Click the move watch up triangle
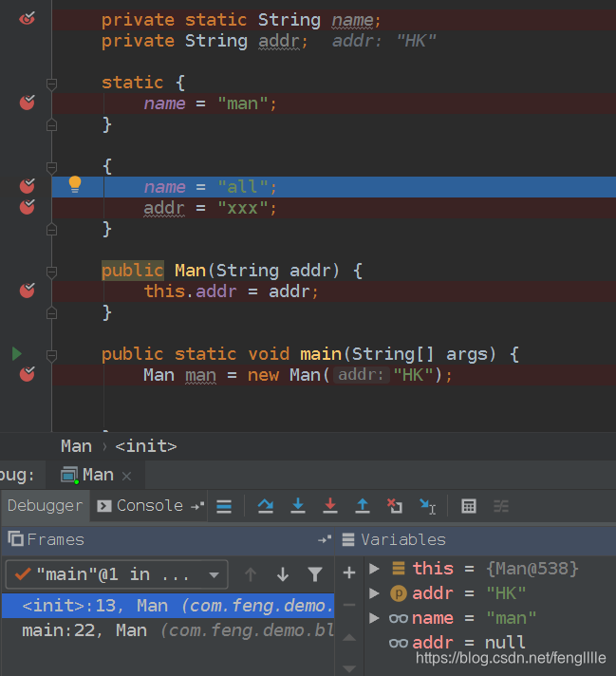This screenshot has width=616, height=676. click(x=349, y=638)
